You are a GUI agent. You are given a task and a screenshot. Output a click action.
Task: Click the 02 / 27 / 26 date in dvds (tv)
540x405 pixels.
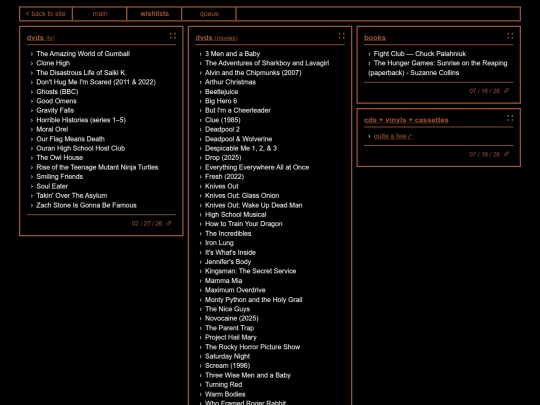click(x=147, y=224)
